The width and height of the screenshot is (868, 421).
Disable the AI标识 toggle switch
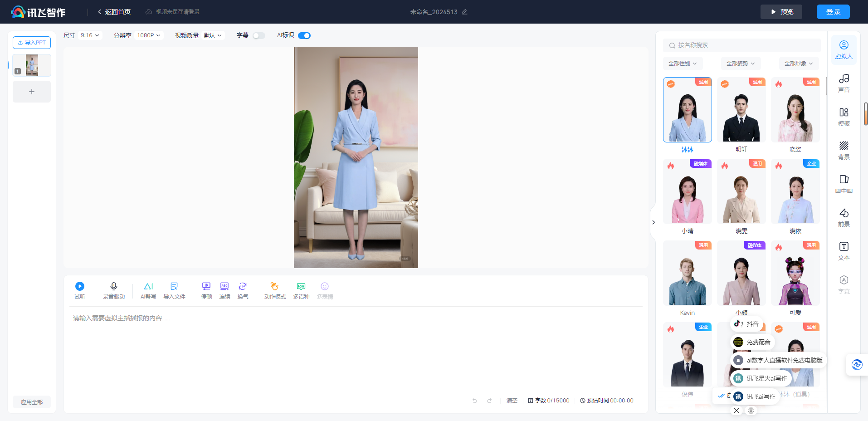pos(304,35)
